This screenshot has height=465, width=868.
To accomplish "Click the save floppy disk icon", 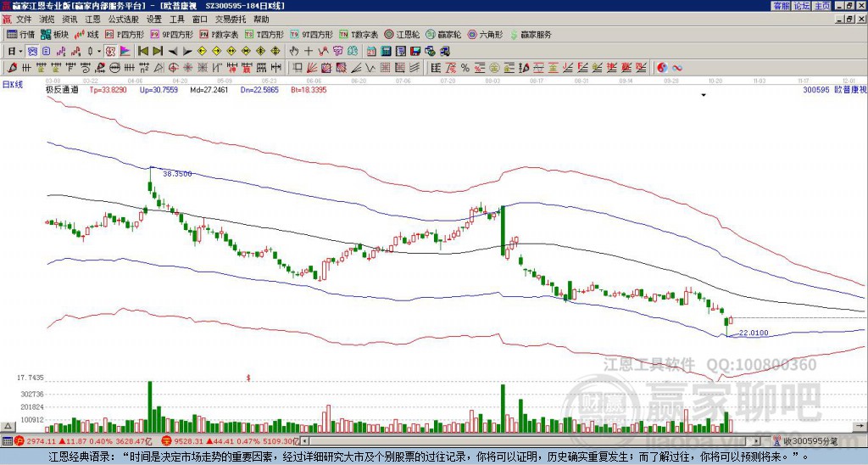I will tap(415, 52).
